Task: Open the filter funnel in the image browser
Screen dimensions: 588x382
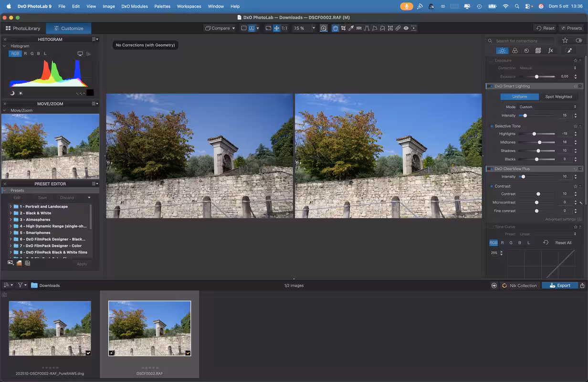Action: tap(21, 285)
